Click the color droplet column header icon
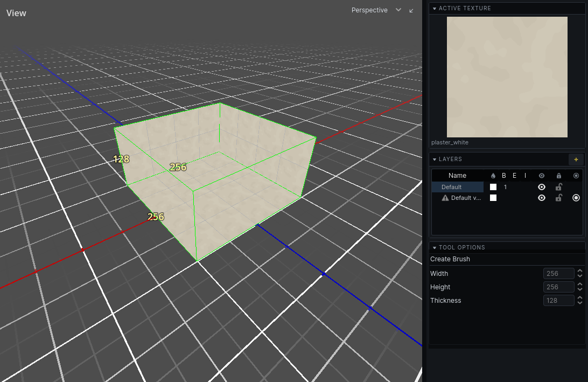588x382 pixels. [x=493, y=176]
